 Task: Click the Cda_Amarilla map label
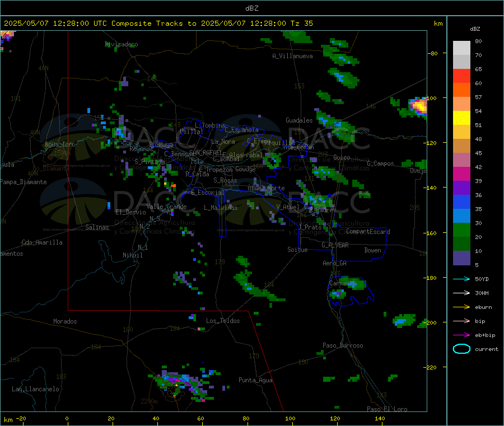click(x=42, y=242)
